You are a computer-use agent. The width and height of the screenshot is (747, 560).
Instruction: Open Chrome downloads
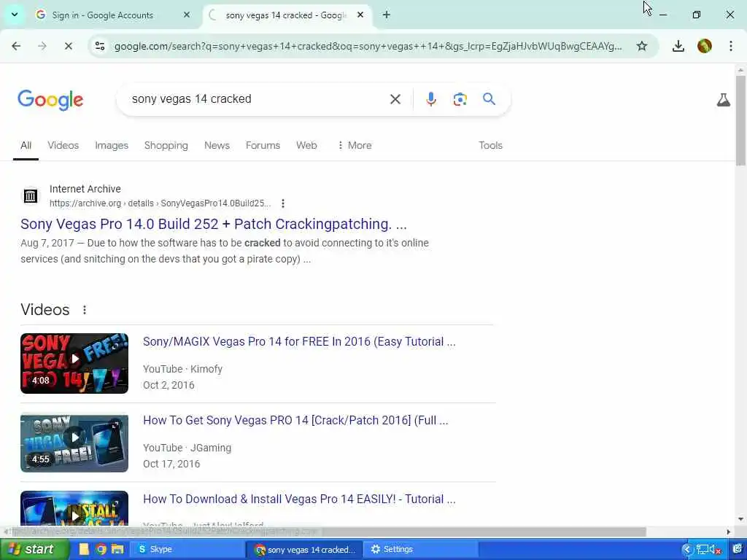point(678,46)
